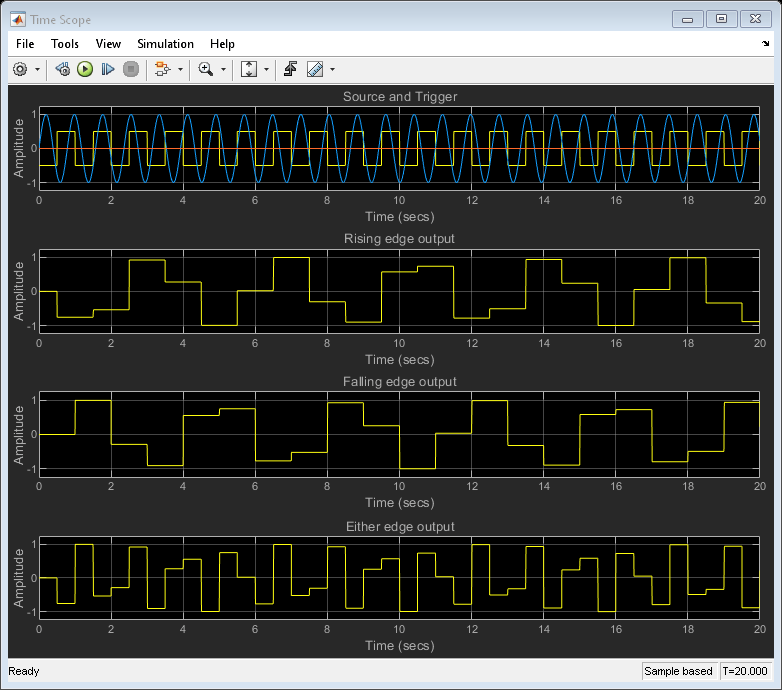Select the Zoom tool magnifier icon
The image size is (782, 690).
click(205, 69)
